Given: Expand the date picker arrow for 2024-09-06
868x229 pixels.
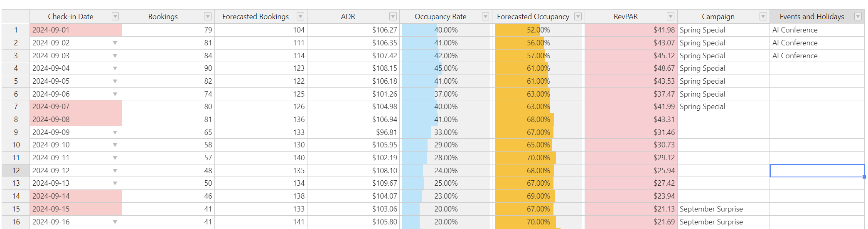Looking at the screenshot, I should (115, 95).
